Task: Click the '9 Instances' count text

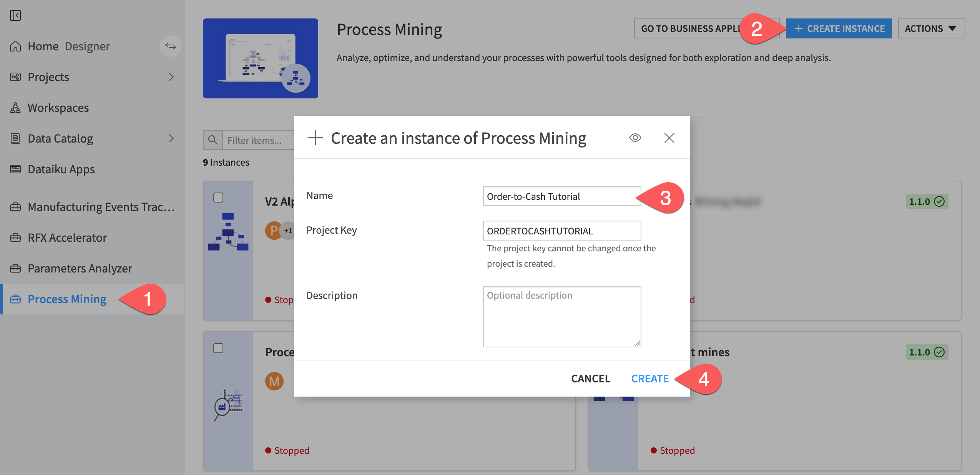Action: [x=226, y=162]
